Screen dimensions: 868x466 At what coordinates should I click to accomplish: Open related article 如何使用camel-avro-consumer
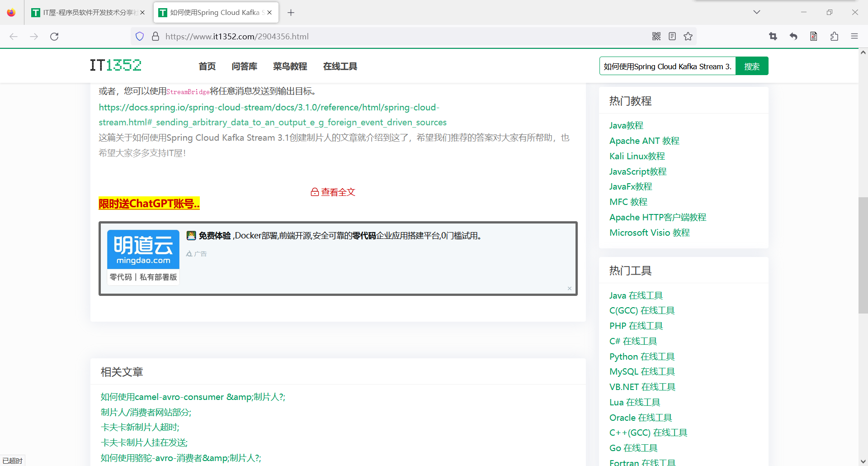tap(193, 397)
